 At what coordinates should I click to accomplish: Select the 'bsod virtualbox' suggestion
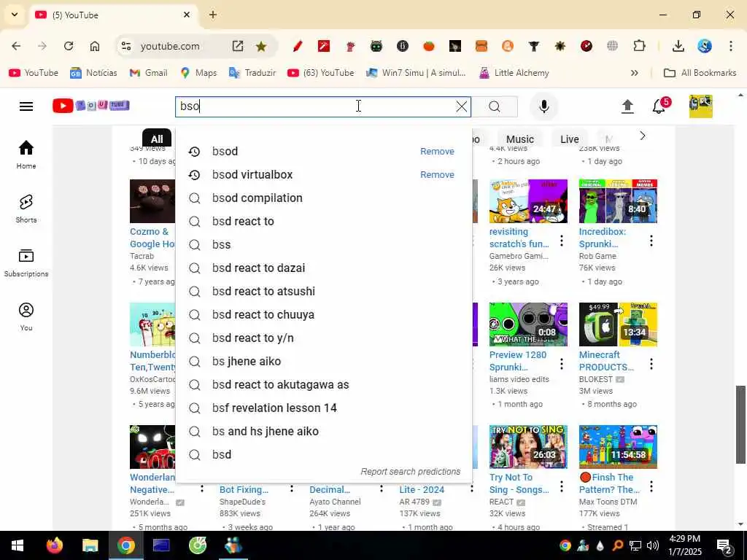point(324,175)
